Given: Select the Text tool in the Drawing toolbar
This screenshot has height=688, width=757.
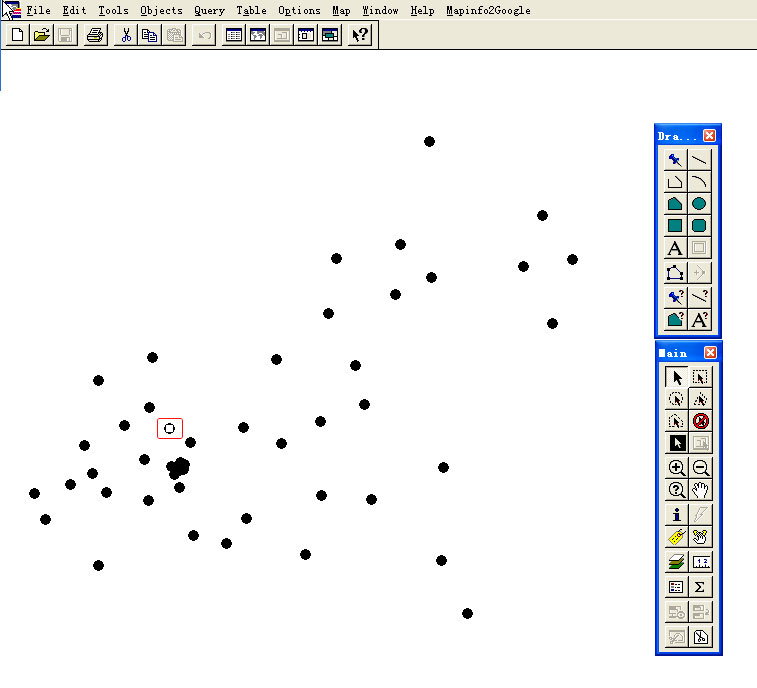Looking at the screenshot, I should (675, 248).
